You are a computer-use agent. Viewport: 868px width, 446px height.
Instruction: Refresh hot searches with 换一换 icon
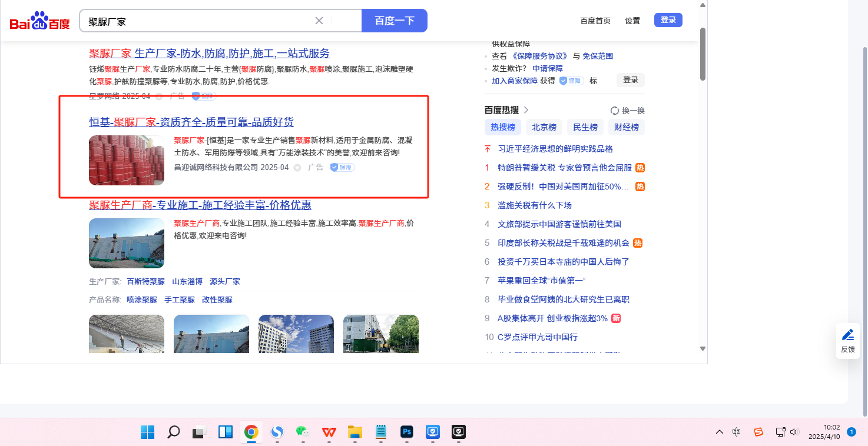pos(615,111)
